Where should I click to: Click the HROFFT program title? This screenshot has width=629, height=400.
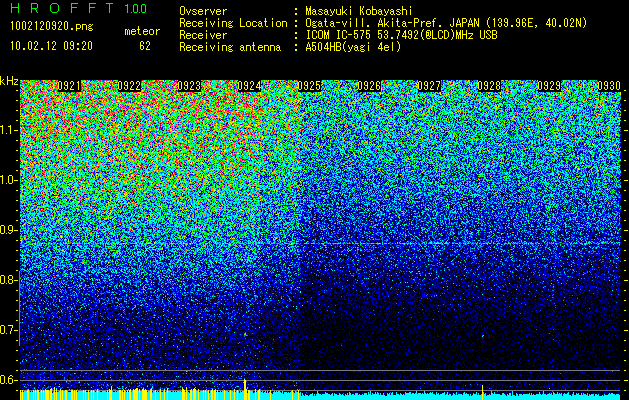(62, 8)
